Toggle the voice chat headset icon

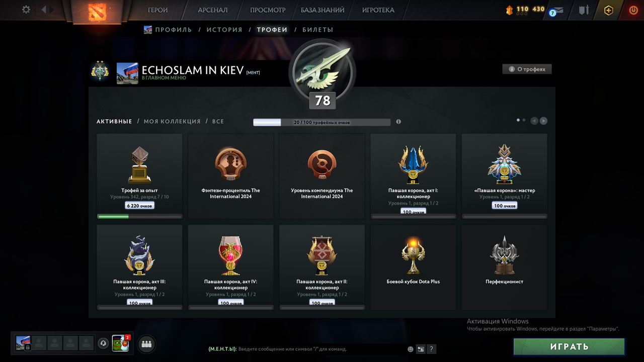pos(103,343)
